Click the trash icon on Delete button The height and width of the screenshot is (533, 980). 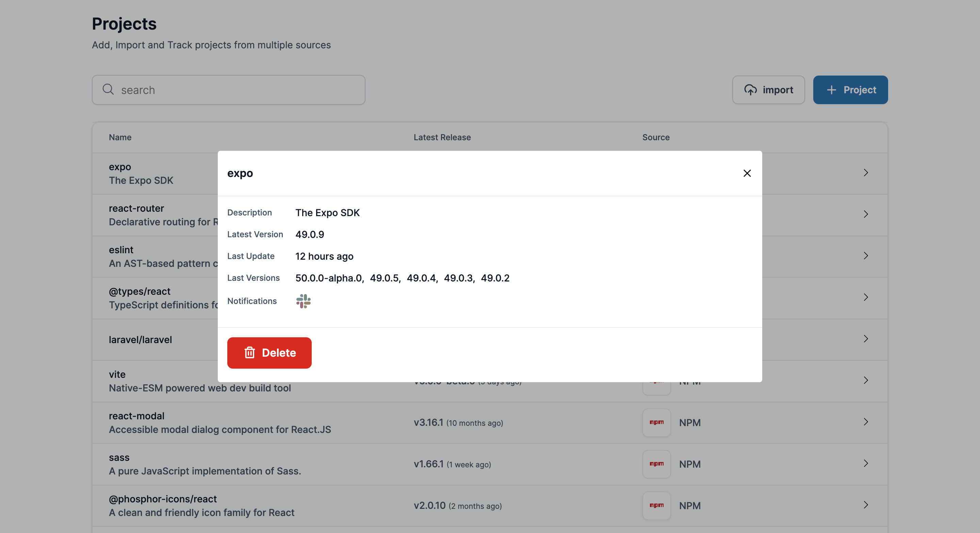click(x=249, y=353)
